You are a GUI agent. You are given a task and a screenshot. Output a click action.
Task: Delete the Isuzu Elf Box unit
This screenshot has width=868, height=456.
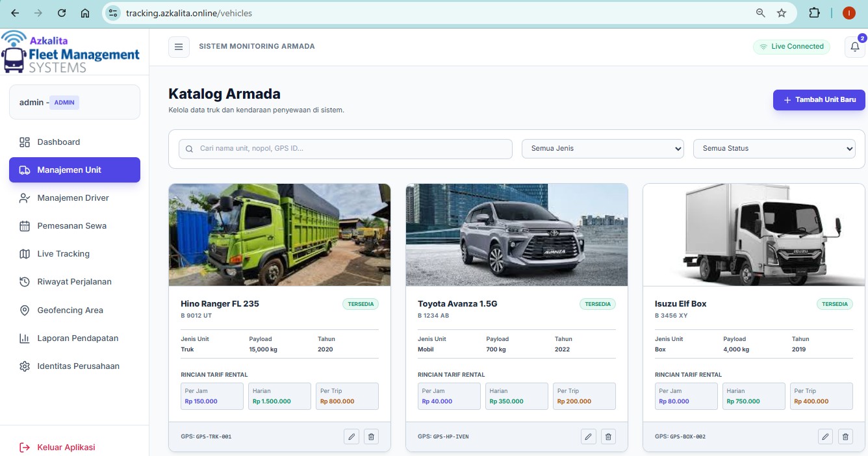tap(845, 437)
